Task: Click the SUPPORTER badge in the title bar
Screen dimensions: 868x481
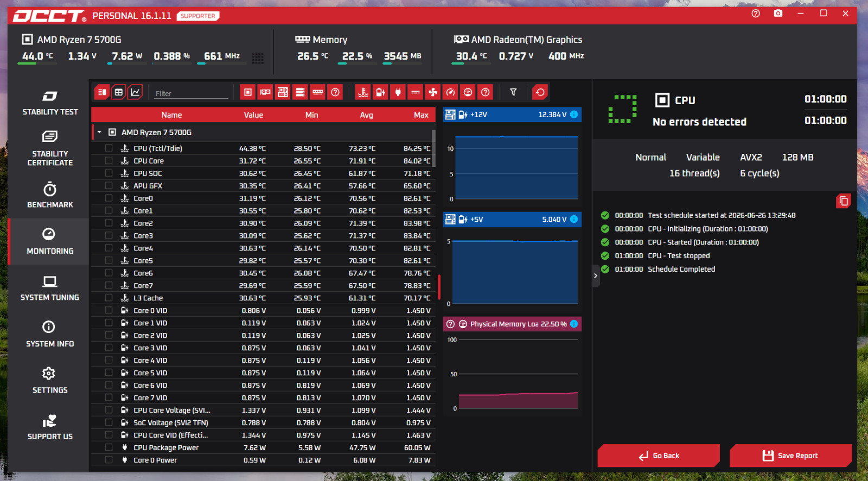Action: click(198, 16)
